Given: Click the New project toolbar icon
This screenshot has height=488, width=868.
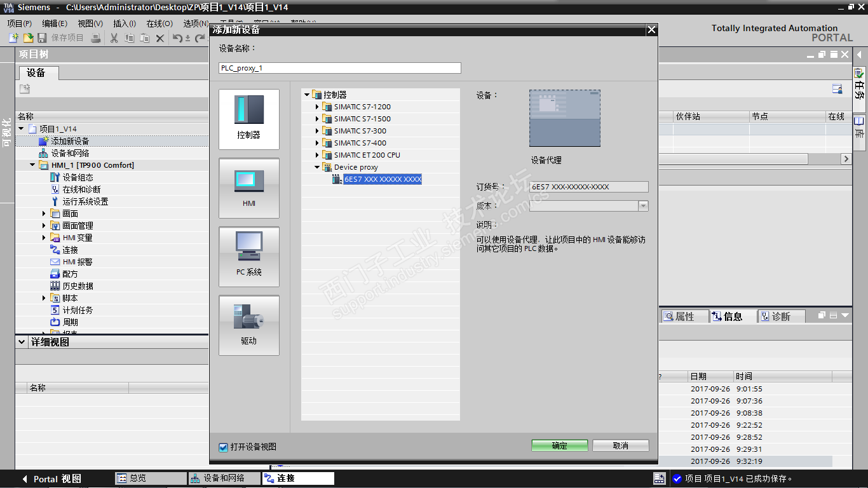Looking at the screenshot, I should (13, 38).
